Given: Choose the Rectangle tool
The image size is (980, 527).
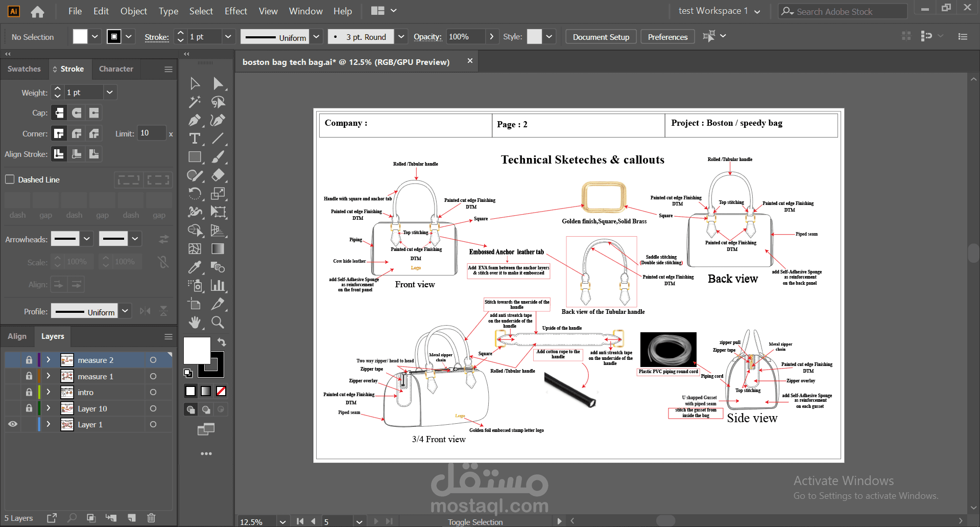Looking at the screenshot, I should click(195, 157).
